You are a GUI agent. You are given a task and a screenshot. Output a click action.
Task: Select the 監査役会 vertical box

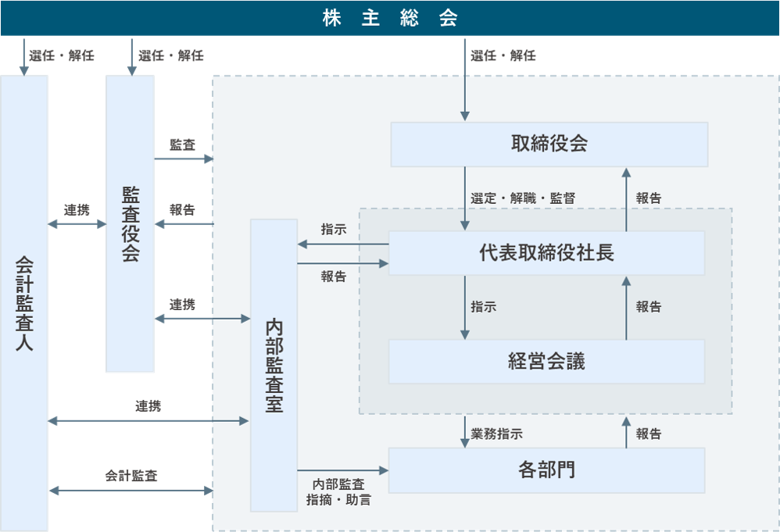[x=129, y=223]
